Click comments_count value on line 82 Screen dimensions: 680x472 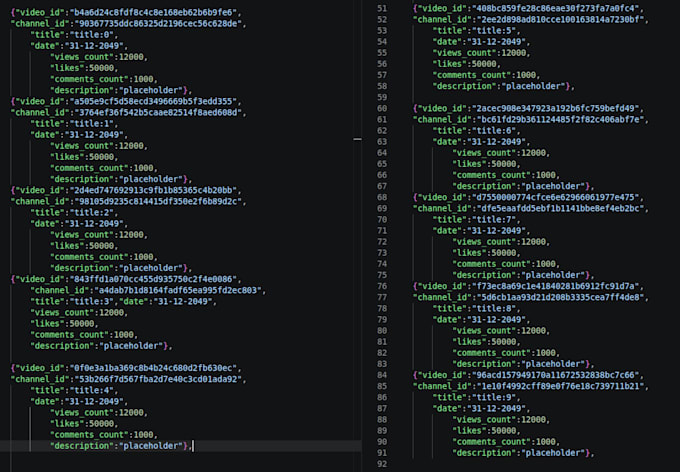pos(546,353)
